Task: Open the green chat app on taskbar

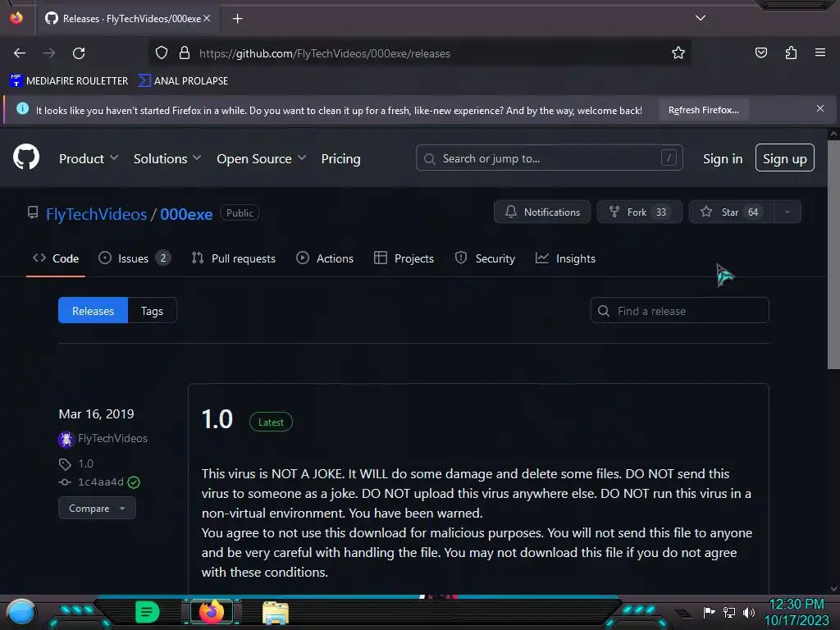Action: tap(148, 612)
